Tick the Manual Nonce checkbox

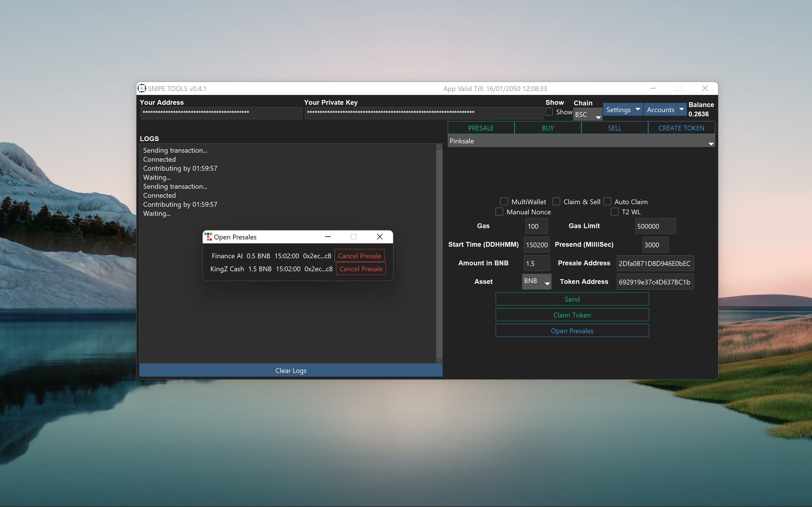499,212
